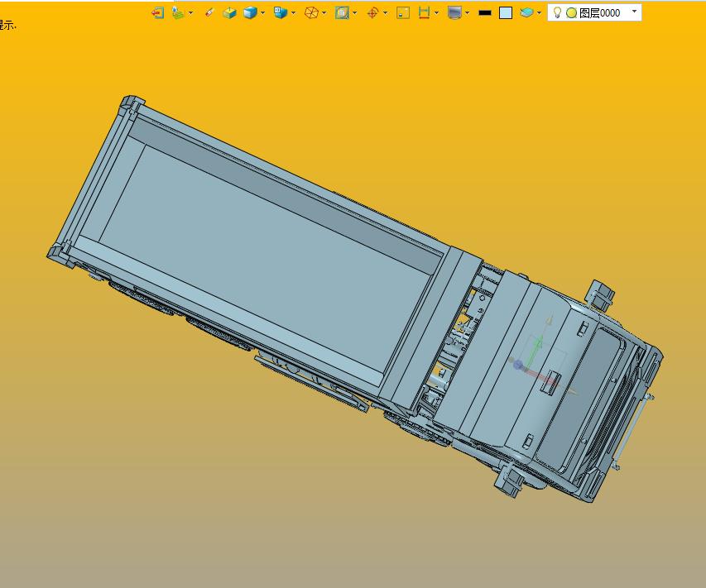Select the truck windshield surface
The height and width of the screenshot is (588, 706).
click(x=581, y=396)
